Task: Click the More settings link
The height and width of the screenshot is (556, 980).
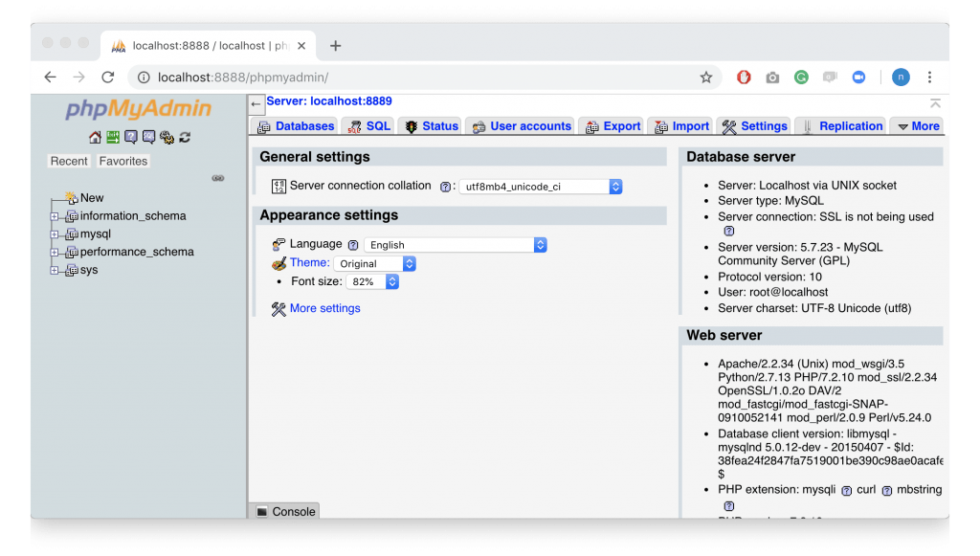Action: [325, 308]
